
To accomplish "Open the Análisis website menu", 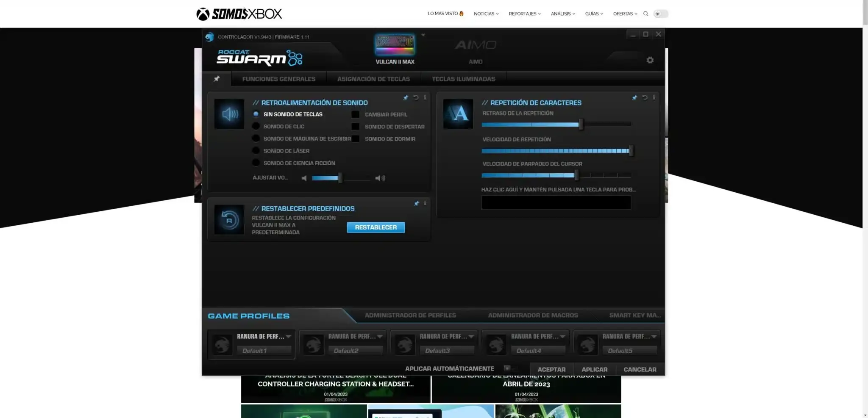I will click(x=563, y=14).
